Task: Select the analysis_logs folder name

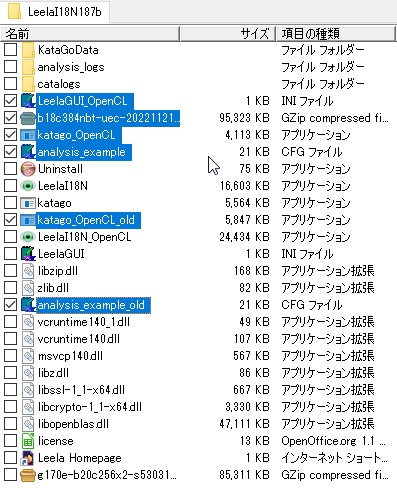Action: point(71,67)
